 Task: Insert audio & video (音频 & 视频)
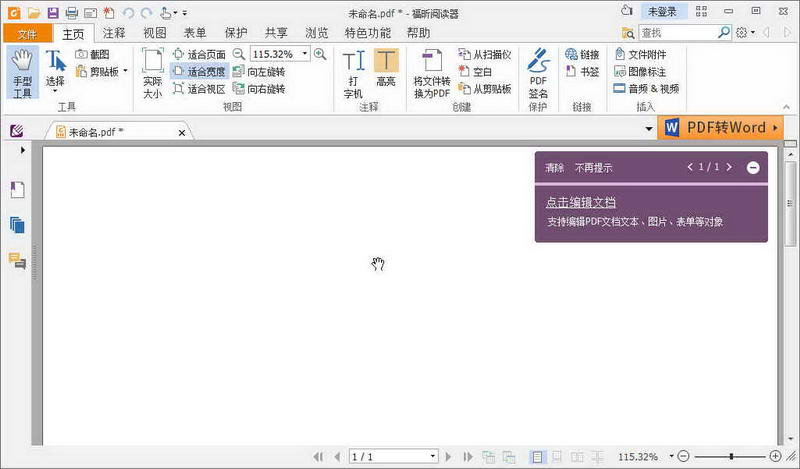coord(646,89)
